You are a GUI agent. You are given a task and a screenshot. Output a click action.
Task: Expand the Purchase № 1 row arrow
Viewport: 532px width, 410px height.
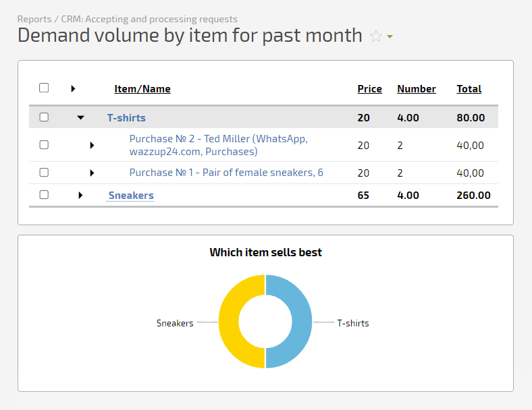coord(92,173)
